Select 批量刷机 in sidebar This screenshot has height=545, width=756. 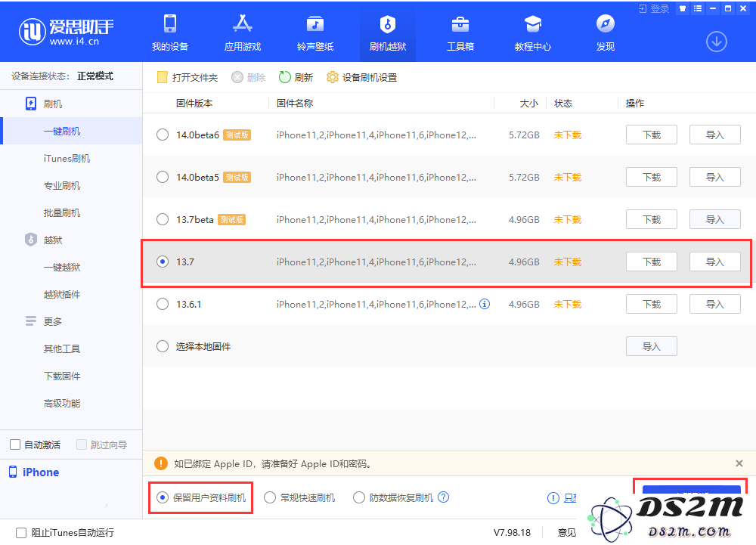click(62, 212)
